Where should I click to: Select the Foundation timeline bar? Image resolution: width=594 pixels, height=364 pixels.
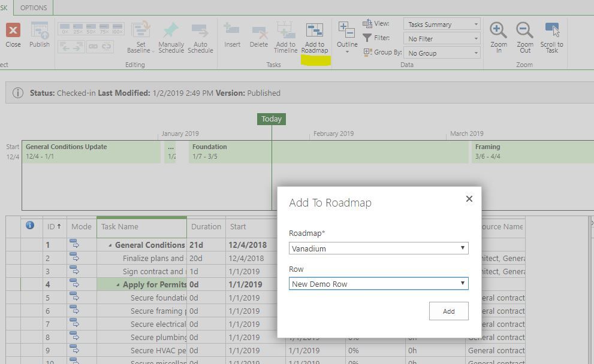click(x=328, y=151)
